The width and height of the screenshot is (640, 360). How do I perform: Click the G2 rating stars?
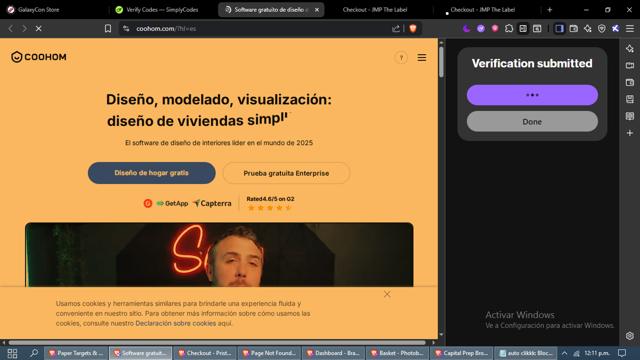[270, 208]
